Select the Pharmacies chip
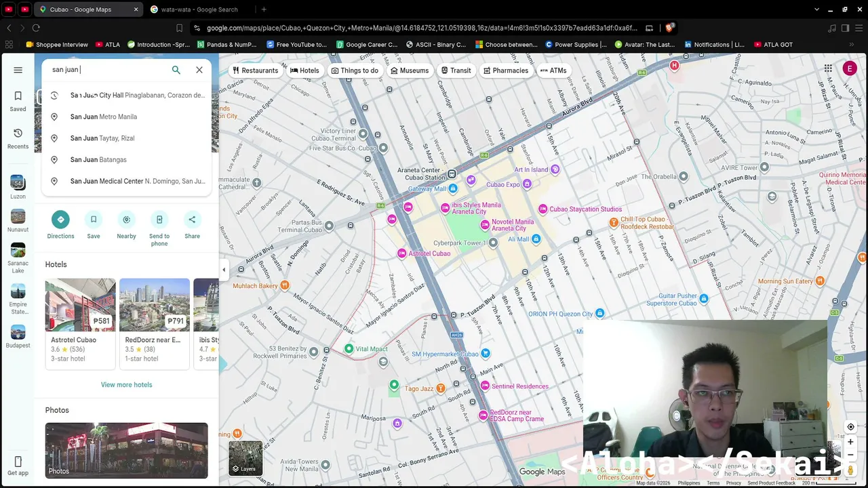The height and width of the screenshot is (488, 868). [506, 70]
